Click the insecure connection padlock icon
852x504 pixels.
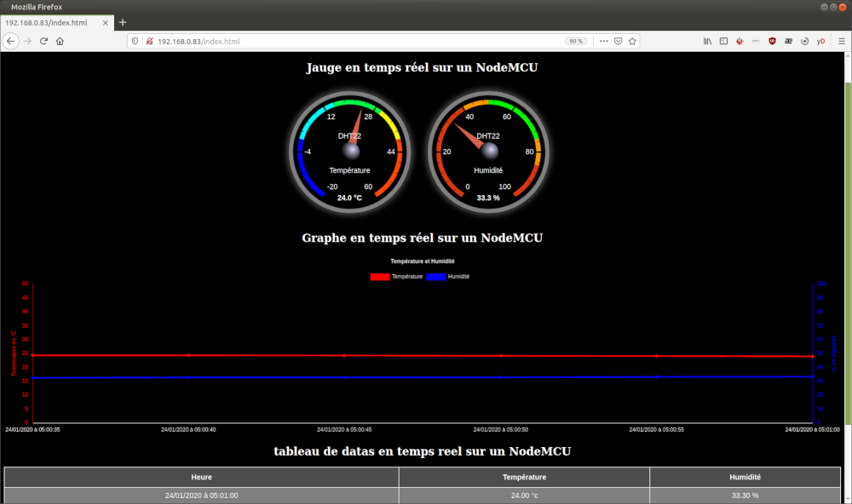pyautogui.click(x=148, y=41)
